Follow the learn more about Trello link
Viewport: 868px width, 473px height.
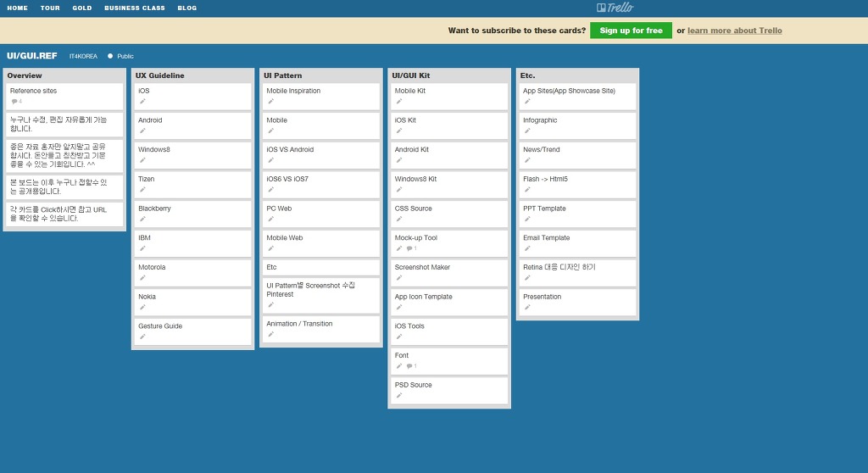click(x=734, y=31)
